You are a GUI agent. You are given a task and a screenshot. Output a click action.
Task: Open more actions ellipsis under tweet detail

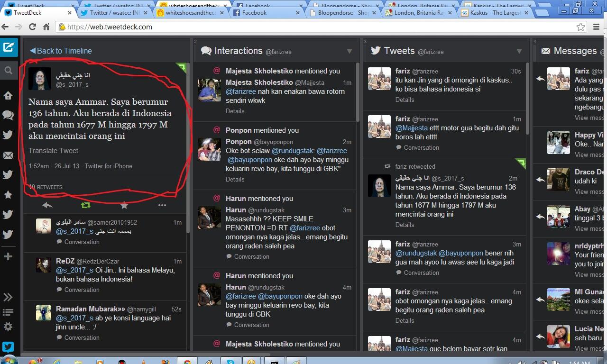pos(162,205)
